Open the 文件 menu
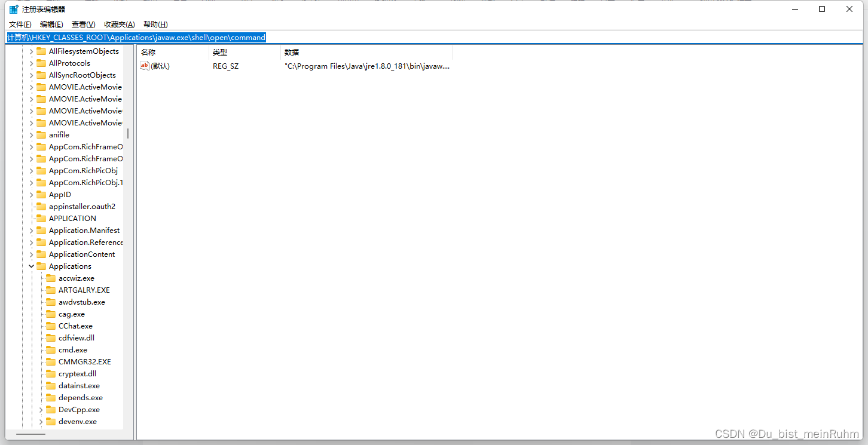Screen dimensions: 868x445 pos(19,24)
